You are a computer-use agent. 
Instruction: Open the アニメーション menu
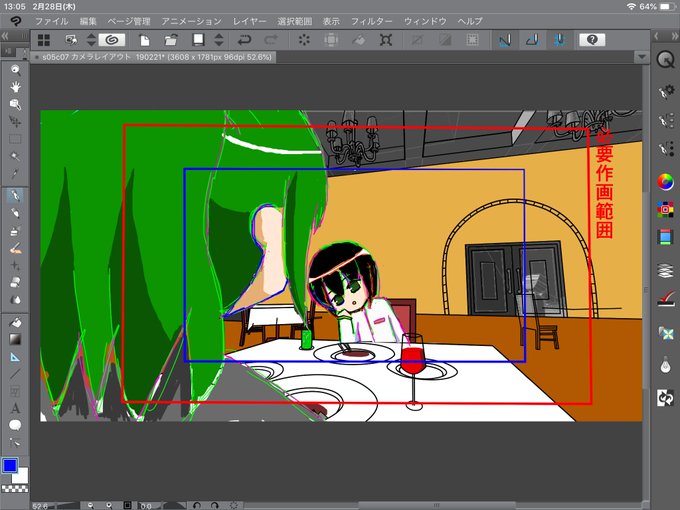[x=191, y=21]
